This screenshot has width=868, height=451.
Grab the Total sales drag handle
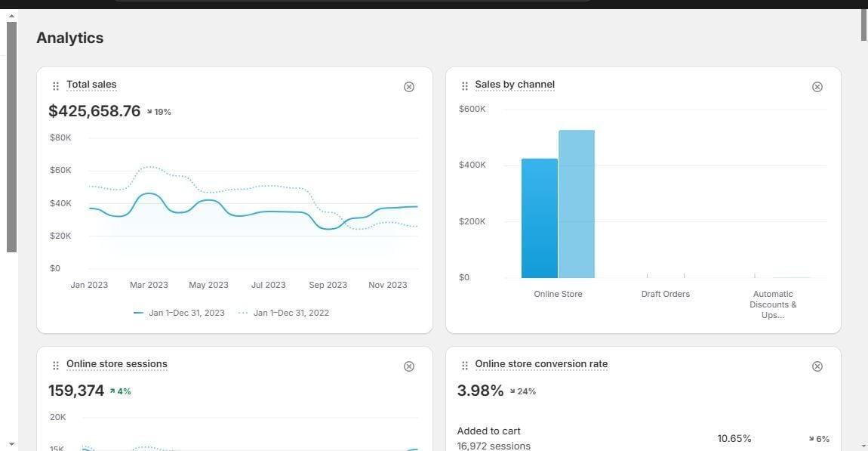(55, 86)
